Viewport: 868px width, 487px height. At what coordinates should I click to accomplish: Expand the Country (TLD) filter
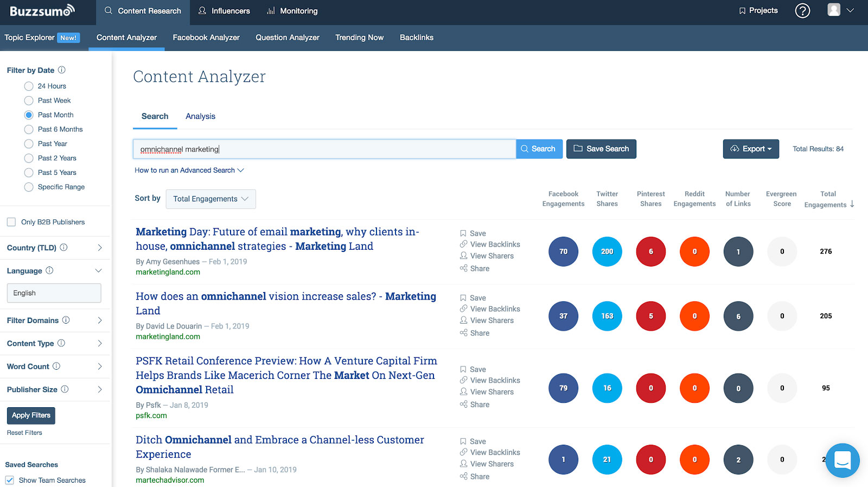100,248
